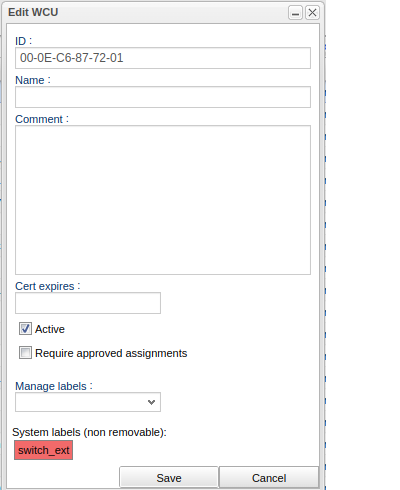Click the System labels (non removable) heading
This screenshot has height=490, width=400.
[89, 432]
